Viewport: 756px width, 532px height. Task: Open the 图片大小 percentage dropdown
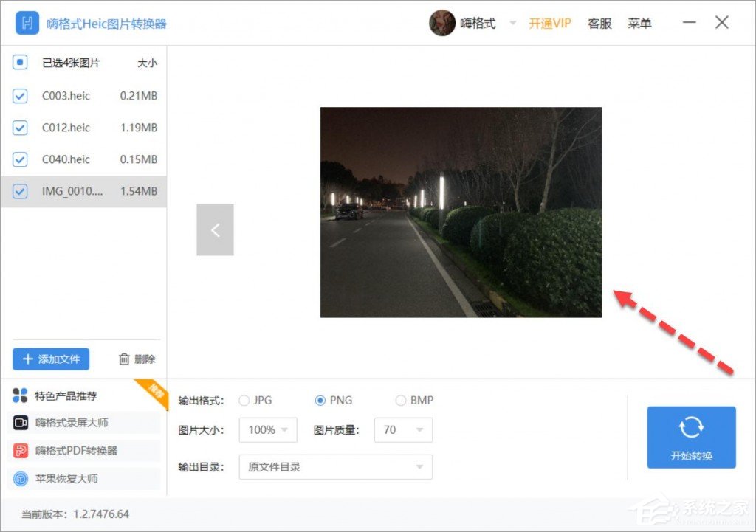[x=267, y=429]
